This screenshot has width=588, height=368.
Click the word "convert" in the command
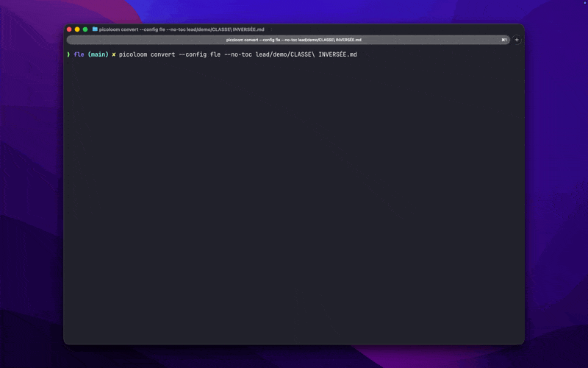pos(162,54)
